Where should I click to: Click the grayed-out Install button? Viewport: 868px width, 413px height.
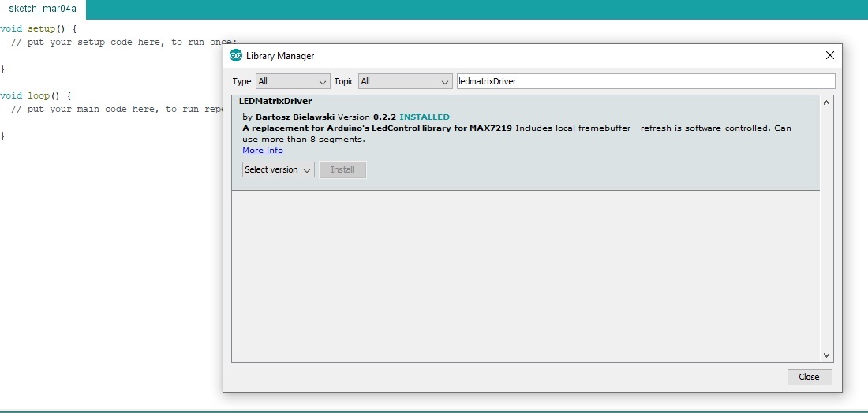click(342, 169)
